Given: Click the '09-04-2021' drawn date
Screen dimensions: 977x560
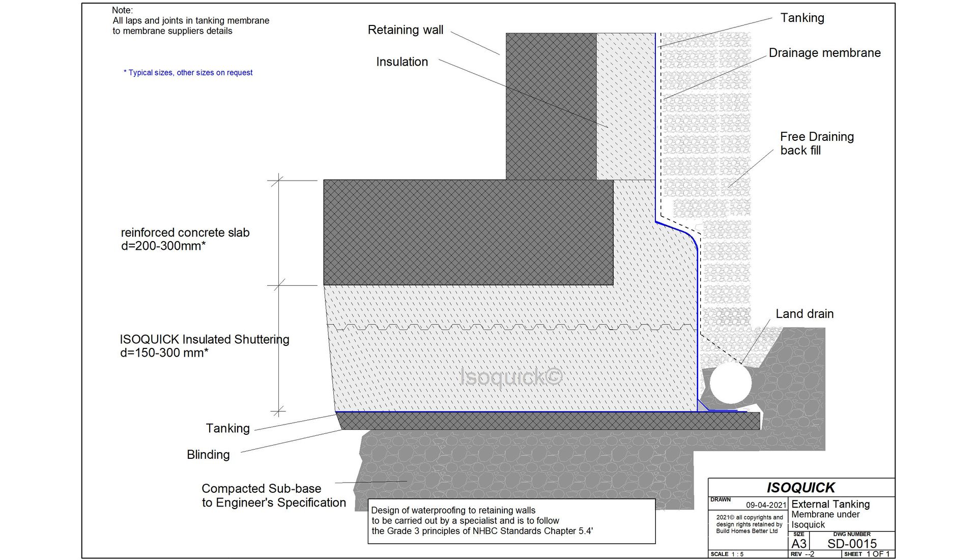Looking at the screenshot, I should 766,505.
